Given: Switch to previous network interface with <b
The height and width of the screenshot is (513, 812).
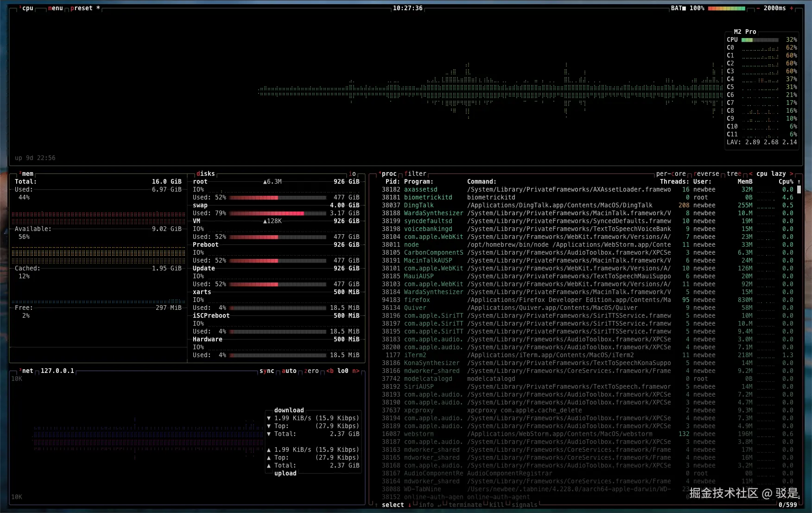Looking at the screenshot, I should click(330, 371).
